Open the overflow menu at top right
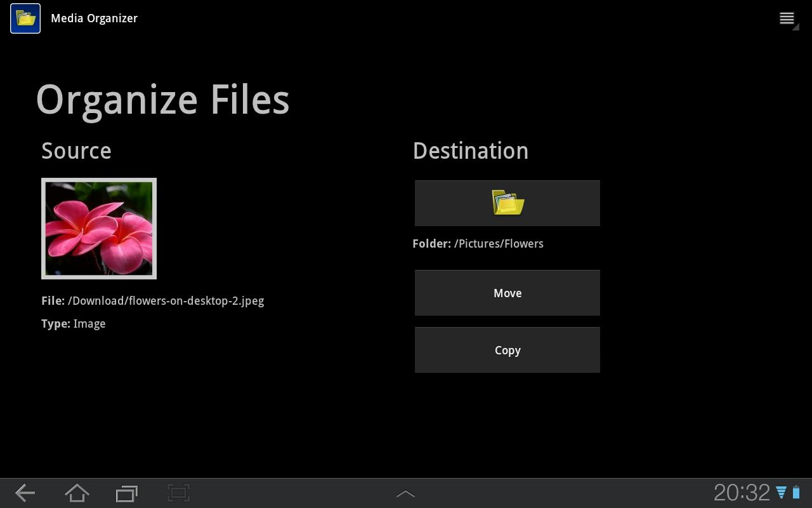This screenshot has width=812, height=508. (x=787, y=18)
